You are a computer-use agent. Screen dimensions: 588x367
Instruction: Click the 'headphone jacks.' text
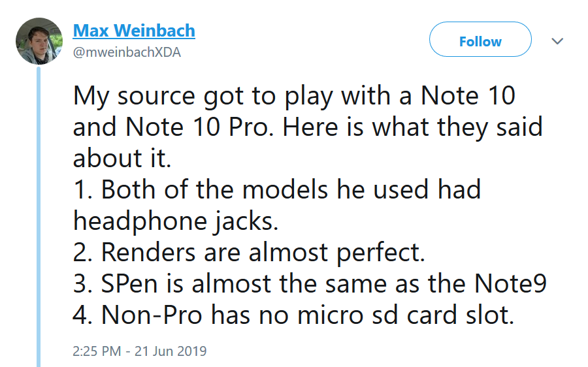176,221
